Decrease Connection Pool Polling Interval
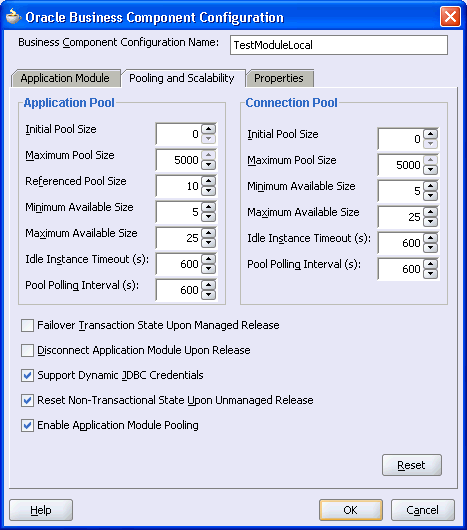This screenshot has height=530, width=467. coord(431,274)
